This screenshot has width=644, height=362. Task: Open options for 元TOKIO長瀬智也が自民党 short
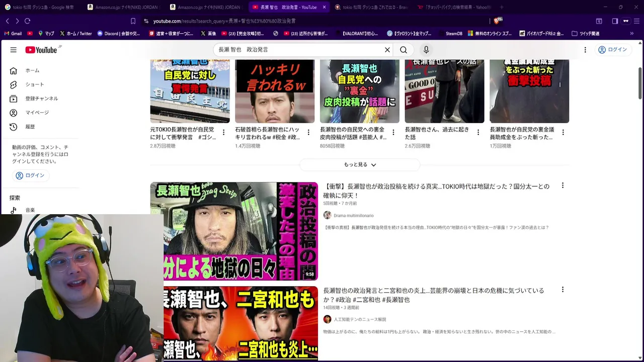[223, 132]
